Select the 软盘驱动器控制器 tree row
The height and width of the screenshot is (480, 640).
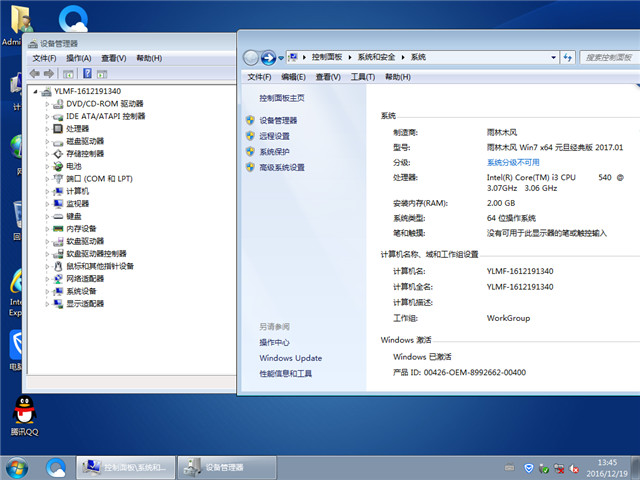click(x=96, y=254)
